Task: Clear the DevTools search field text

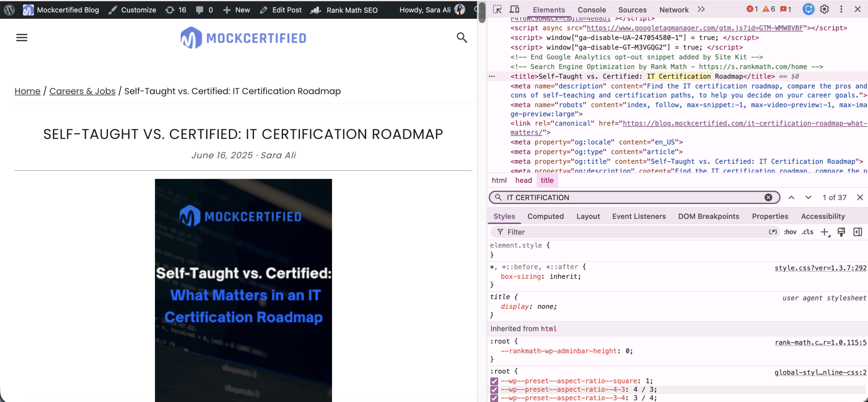Action: coord(768,197)
